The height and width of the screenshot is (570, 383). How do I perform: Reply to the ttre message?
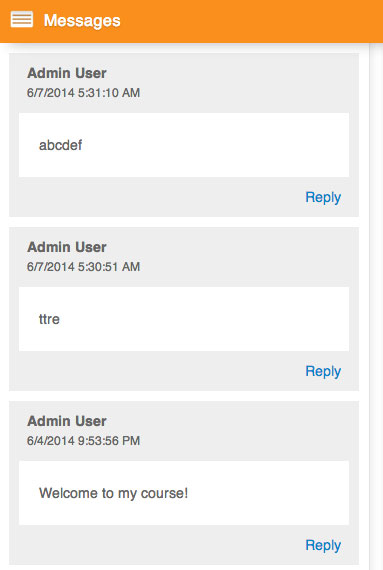click(323, 372)
